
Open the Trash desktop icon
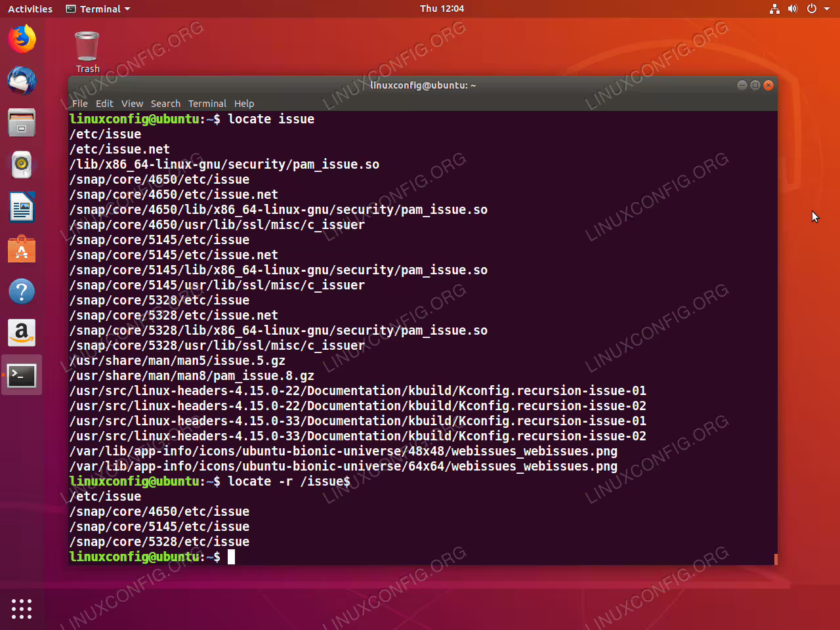coord(87,52)
